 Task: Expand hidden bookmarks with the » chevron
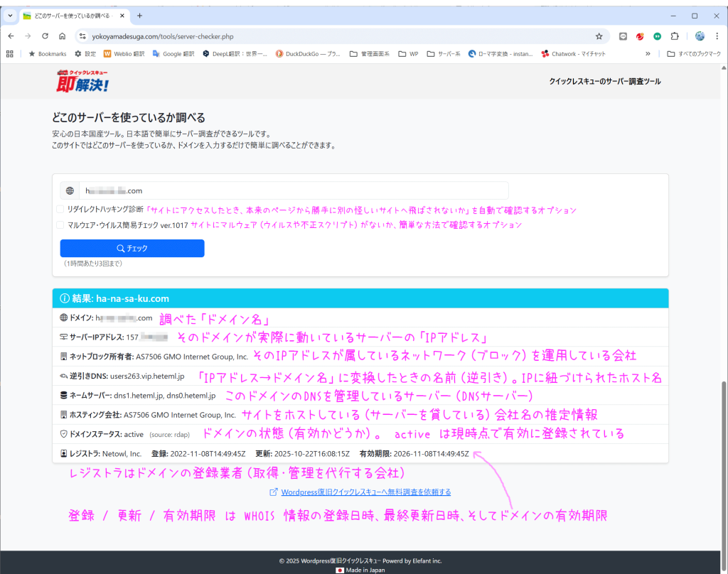648,53
